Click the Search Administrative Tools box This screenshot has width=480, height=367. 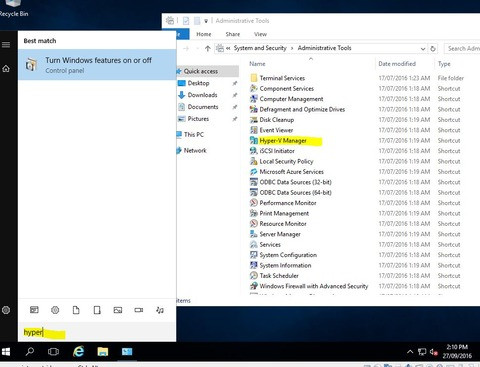pyautogui.click(x=463, y=49)
